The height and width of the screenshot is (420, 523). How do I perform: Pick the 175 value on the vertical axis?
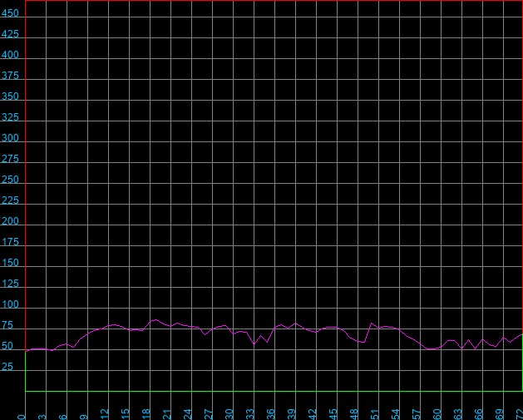click(x=10, y=242)
